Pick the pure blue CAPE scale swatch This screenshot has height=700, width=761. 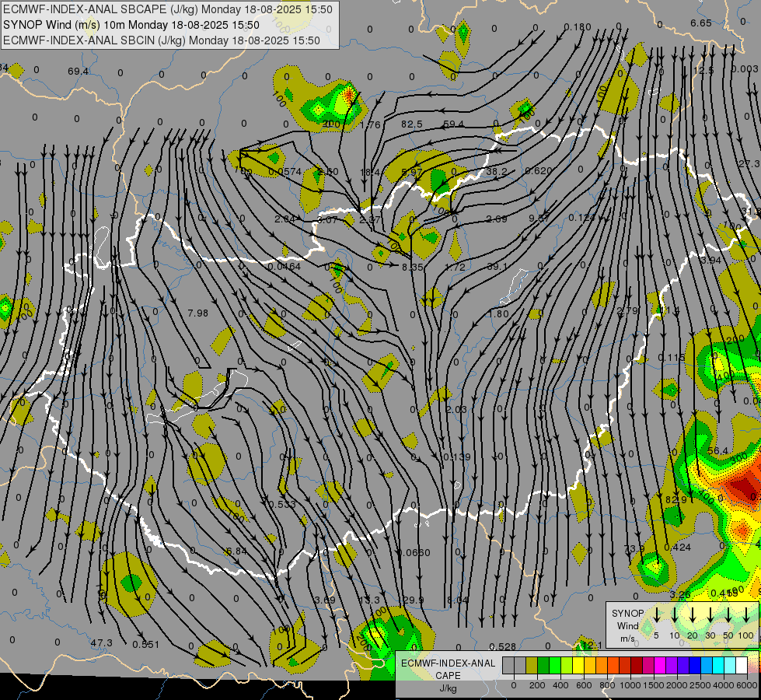[694, 665]
